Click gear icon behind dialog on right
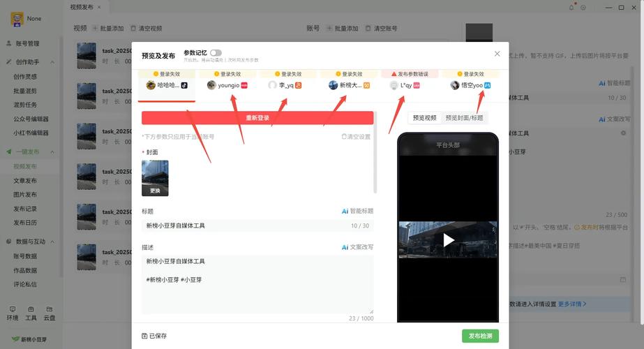Viewport: 644px width, 349px height. (623, 133)
